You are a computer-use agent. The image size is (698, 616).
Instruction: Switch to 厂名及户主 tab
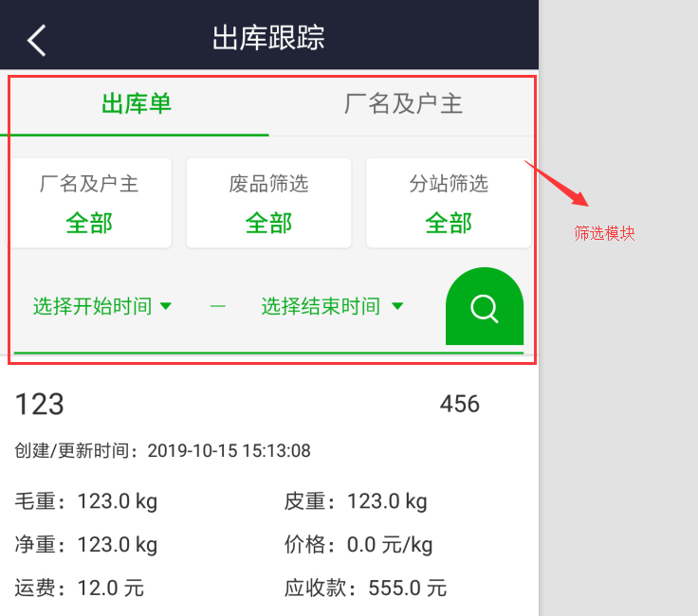click(403, 104)
